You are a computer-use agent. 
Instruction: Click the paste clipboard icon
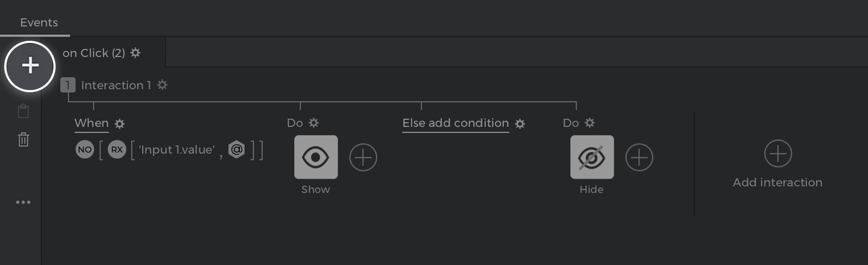(x=23, y=111)
